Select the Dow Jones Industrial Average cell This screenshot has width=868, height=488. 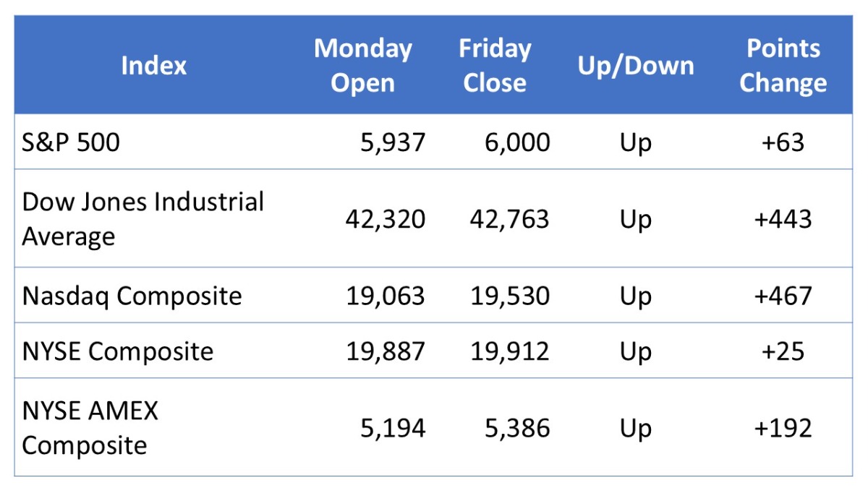tap(142, 218)
